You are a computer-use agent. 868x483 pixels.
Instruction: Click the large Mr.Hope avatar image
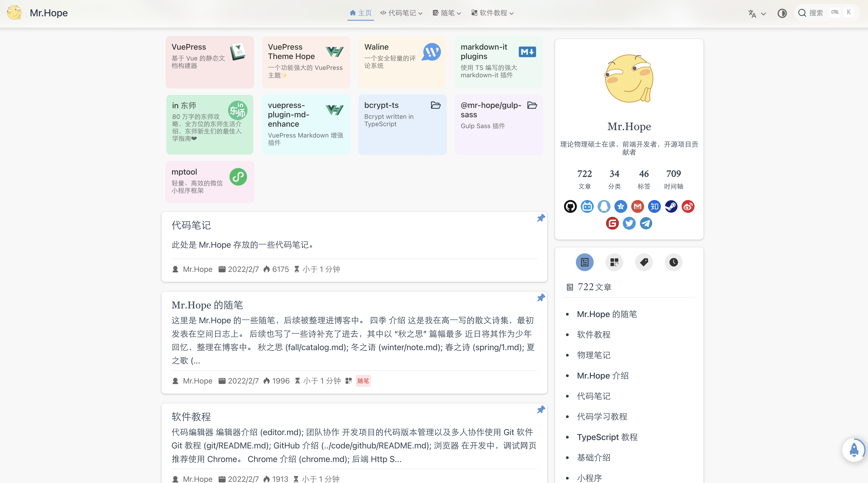click(x=629, y=79)
